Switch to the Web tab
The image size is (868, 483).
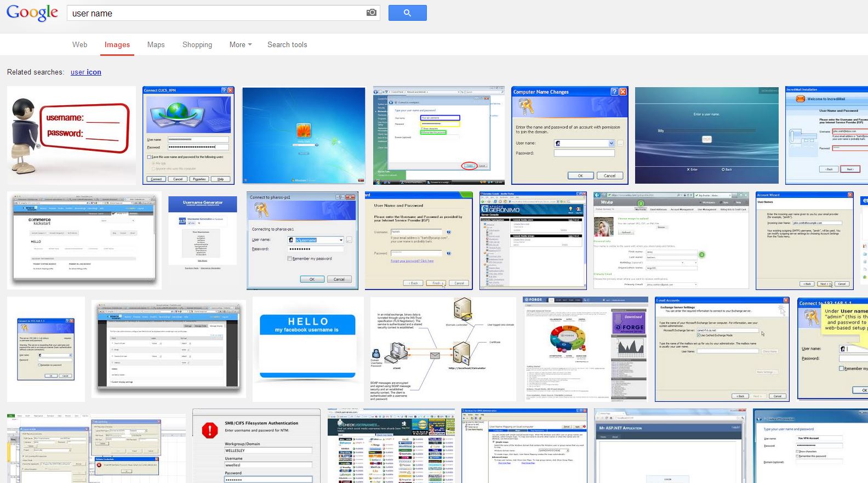80,45
